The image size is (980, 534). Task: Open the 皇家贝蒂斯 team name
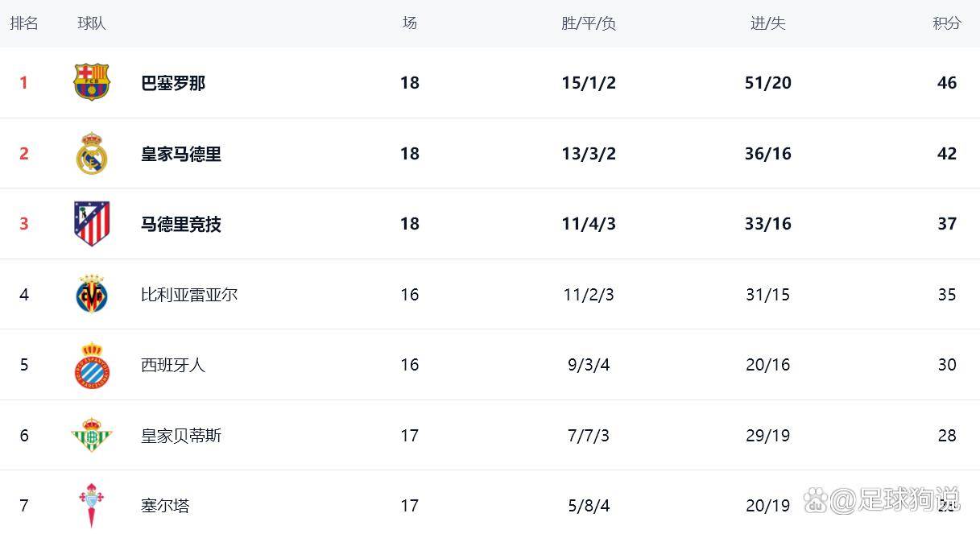[181, 436]
